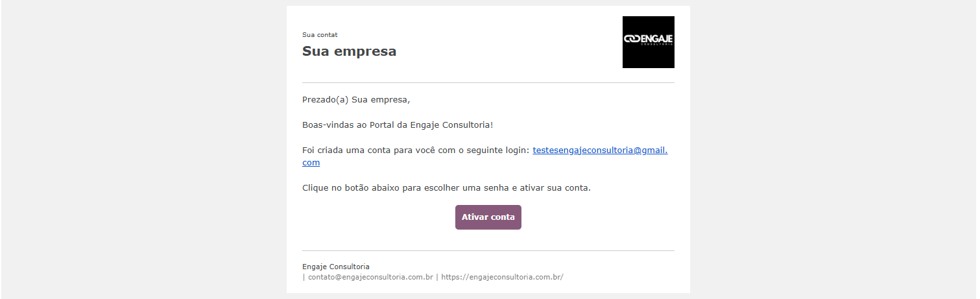Click the divider line above the footer

488,250
